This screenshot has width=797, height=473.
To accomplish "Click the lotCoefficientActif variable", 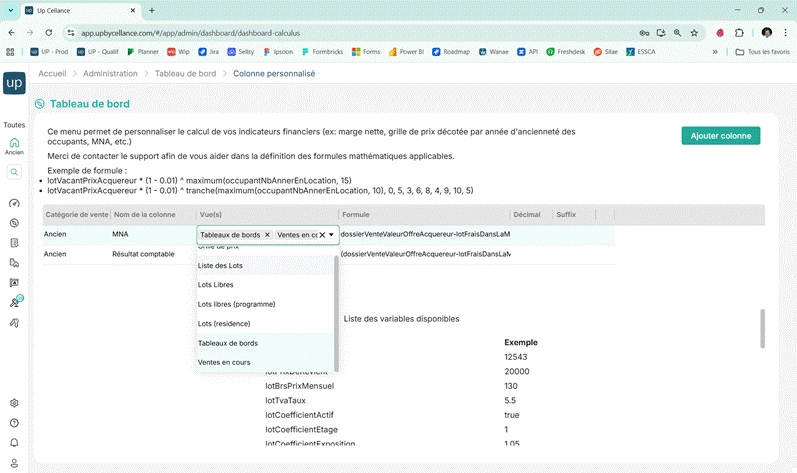I will click(x=299, y=415).
